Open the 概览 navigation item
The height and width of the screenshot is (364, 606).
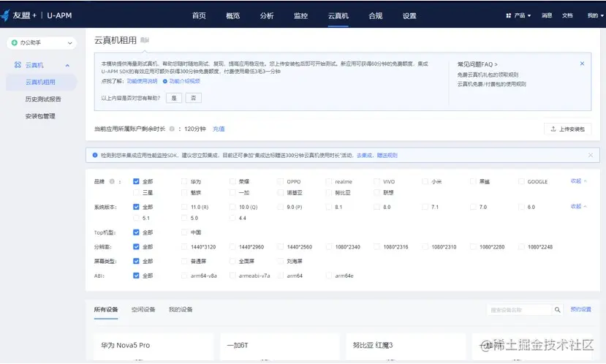pos(233,15)
